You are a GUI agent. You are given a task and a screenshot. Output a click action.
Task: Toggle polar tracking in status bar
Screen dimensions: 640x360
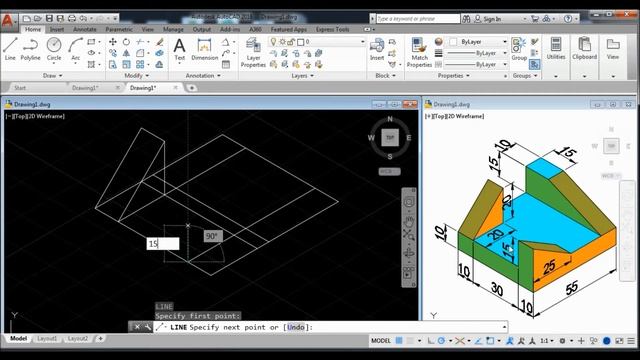[x=441, y=340]
